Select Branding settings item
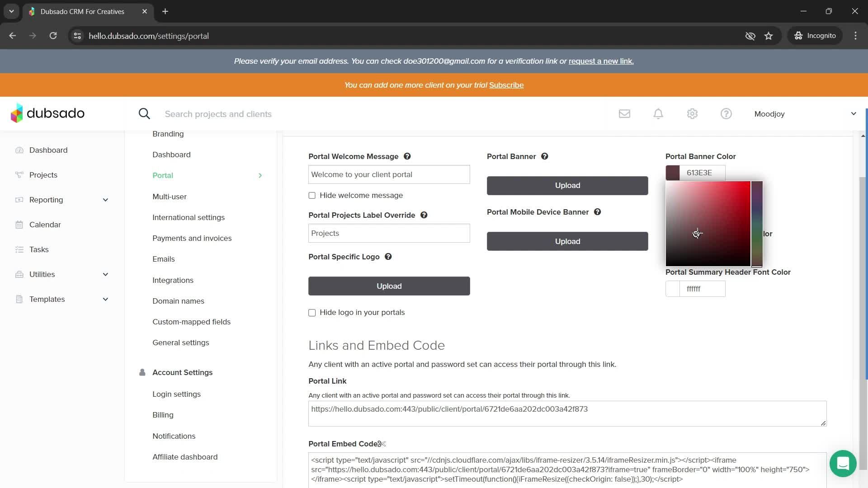The height and width of the screenshot is (488, 868). pos(168,134)
